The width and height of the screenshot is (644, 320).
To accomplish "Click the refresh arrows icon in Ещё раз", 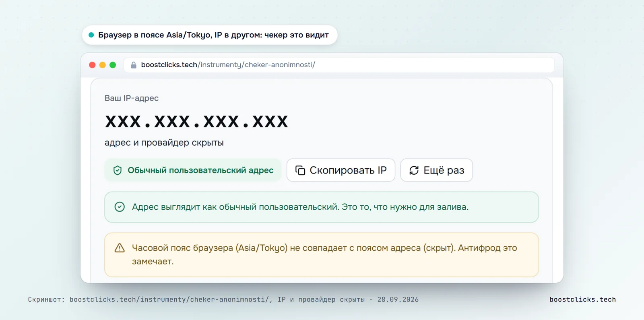I will [414, 170].
